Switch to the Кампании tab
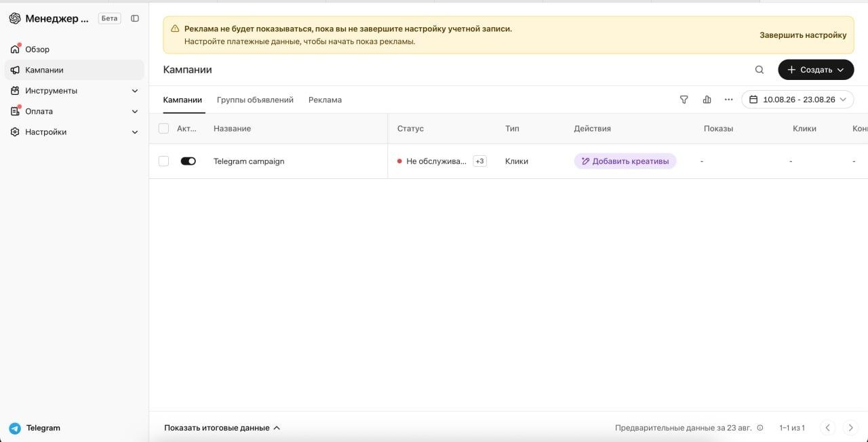This screenshot has width=868, height=442. pos(182,100)
